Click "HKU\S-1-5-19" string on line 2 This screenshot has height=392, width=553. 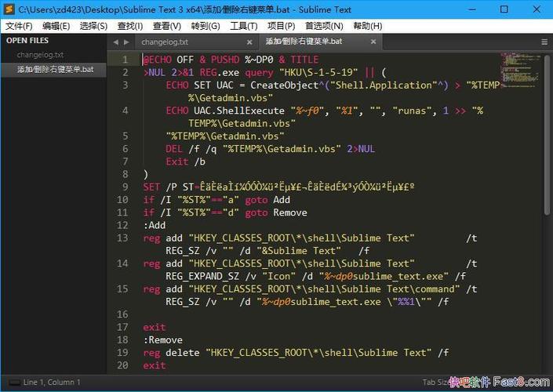(318, 73)
